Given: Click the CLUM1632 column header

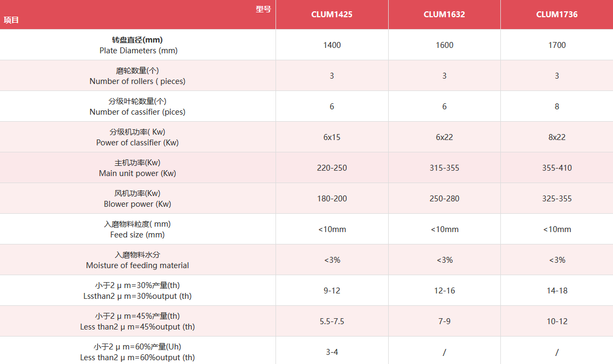Looking at the screenshot, I should click(x=444, y=15).
